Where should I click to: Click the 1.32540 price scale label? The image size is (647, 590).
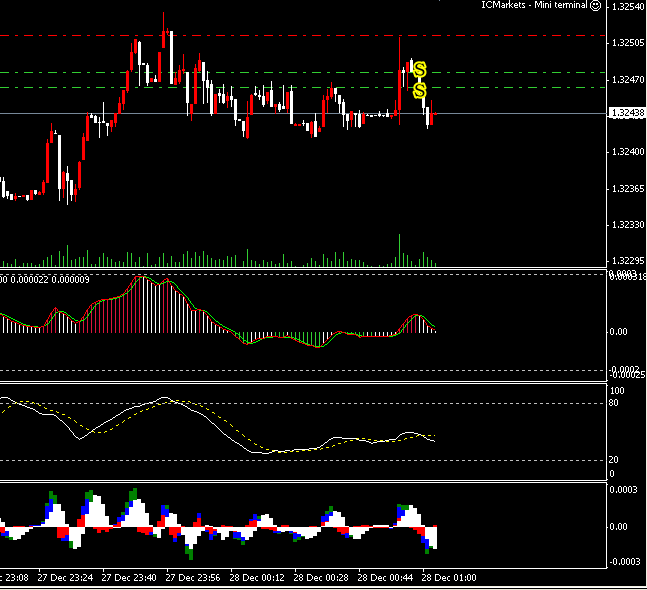point(628,7)
